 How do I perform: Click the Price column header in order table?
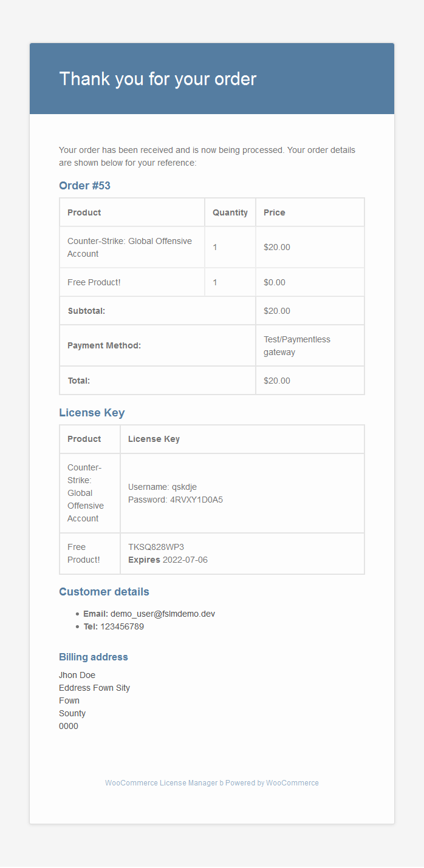pos(274,212)
